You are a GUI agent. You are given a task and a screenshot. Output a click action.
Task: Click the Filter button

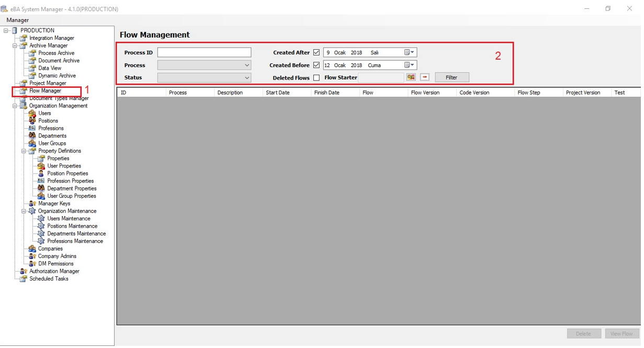[x=452, y=77]
